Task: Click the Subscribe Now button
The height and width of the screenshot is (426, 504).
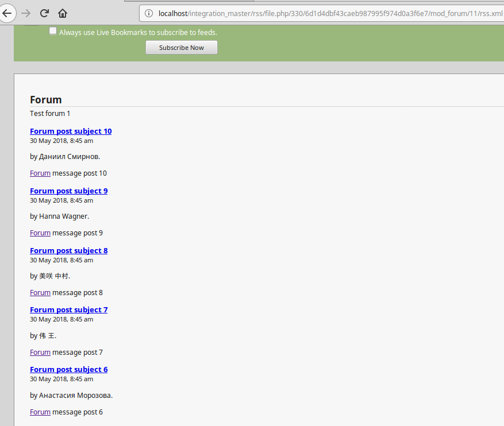Action: [181, 48]
